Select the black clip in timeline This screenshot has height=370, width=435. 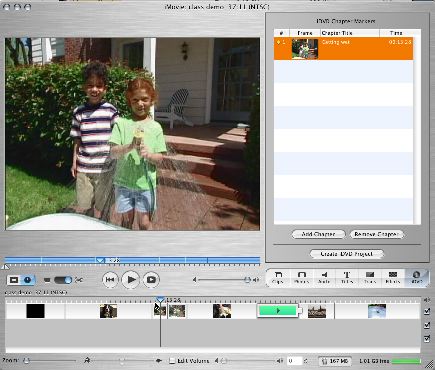tap(35, 311)
